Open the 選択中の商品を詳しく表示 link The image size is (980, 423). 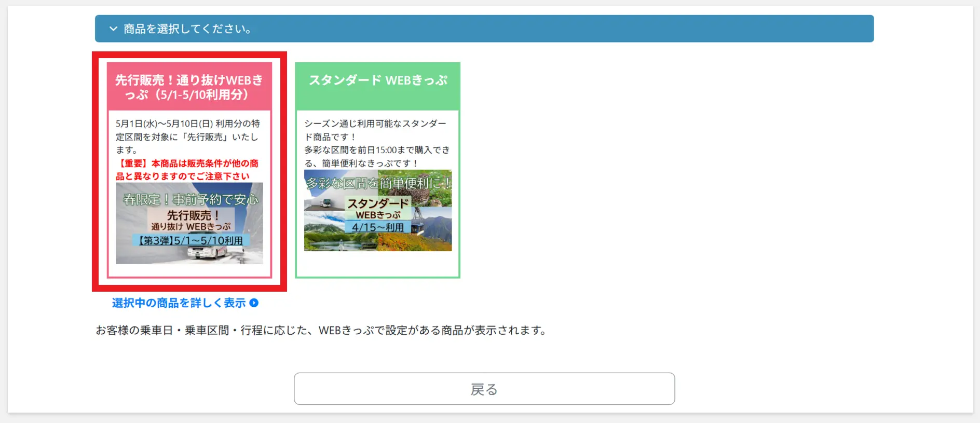click(x=179, y=303)
